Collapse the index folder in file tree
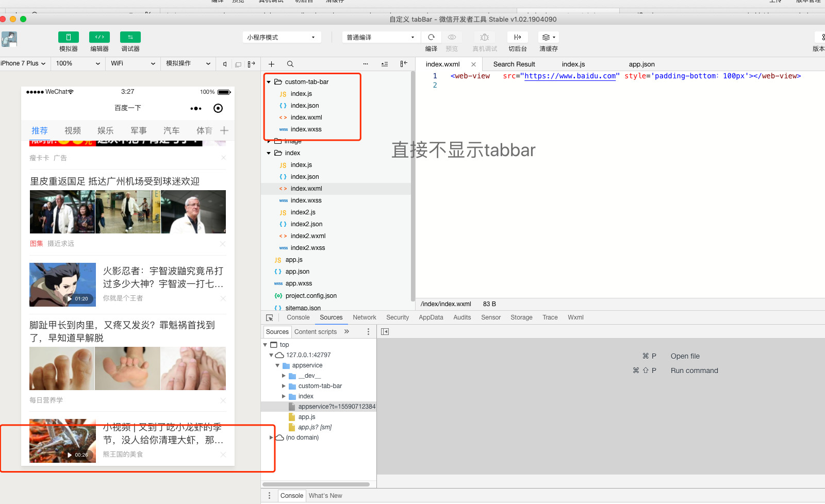The image size is (825, 504). pyautogui.click(x=269, y=153)
